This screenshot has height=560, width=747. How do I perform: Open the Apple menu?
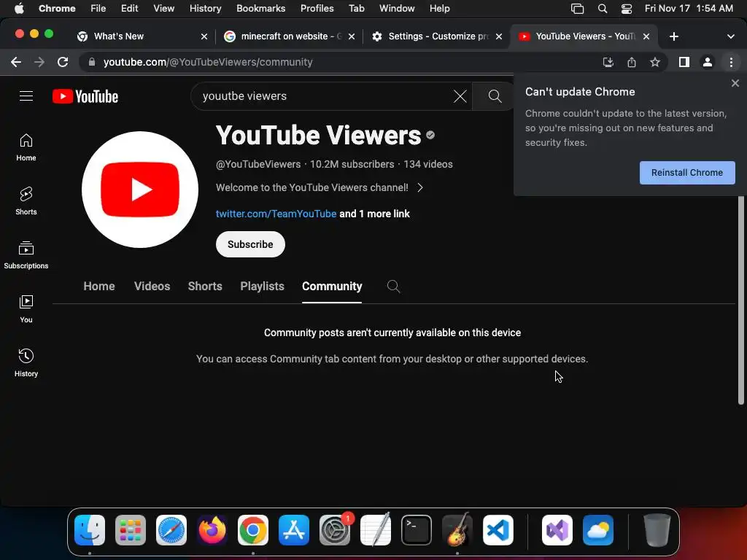click(19, 9)
